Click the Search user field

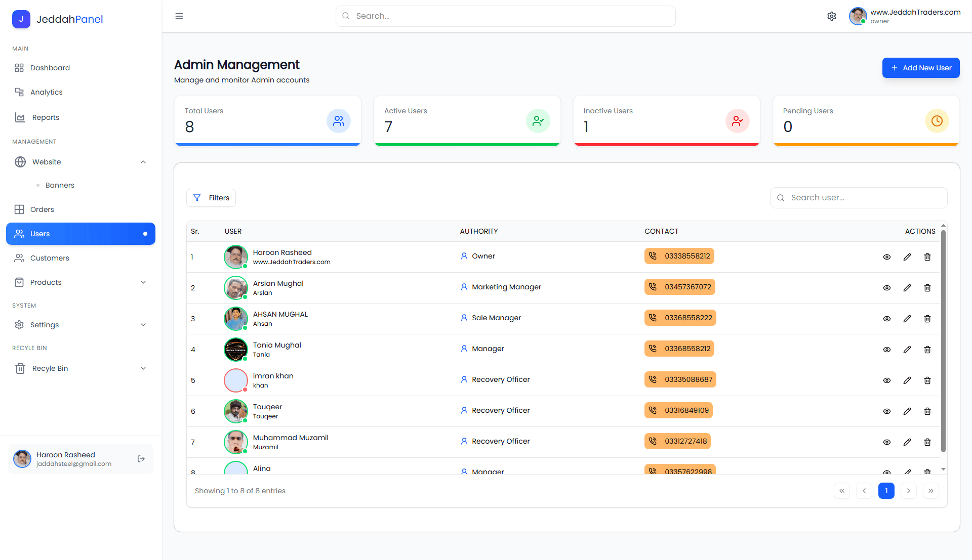coord(859,198)
